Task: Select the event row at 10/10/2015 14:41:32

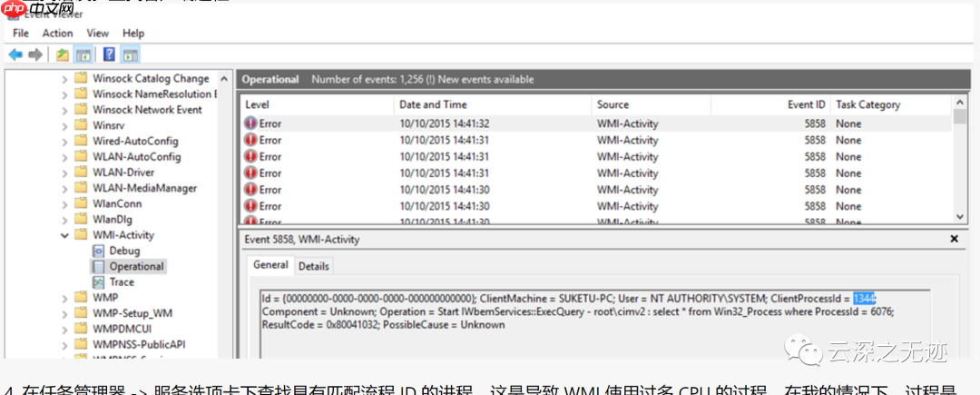Action: pos(596,123)
